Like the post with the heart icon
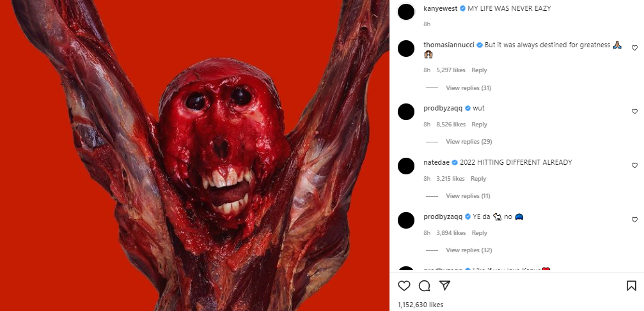 [x=404, y=285]
